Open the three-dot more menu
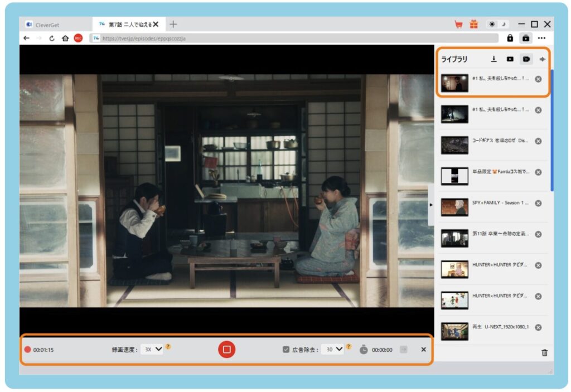This screenshot has width=571, height=392. [542, 38]
